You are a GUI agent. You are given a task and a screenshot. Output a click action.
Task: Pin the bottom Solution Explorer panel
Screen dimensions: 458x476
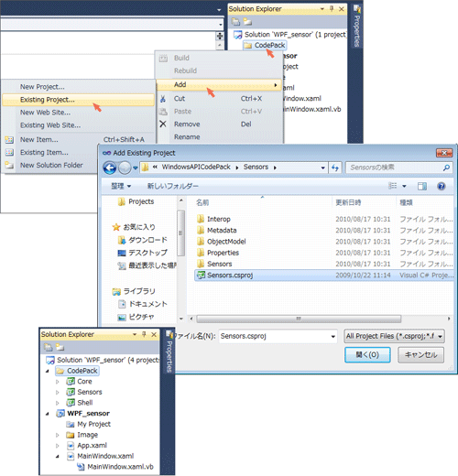coord(144,334)
